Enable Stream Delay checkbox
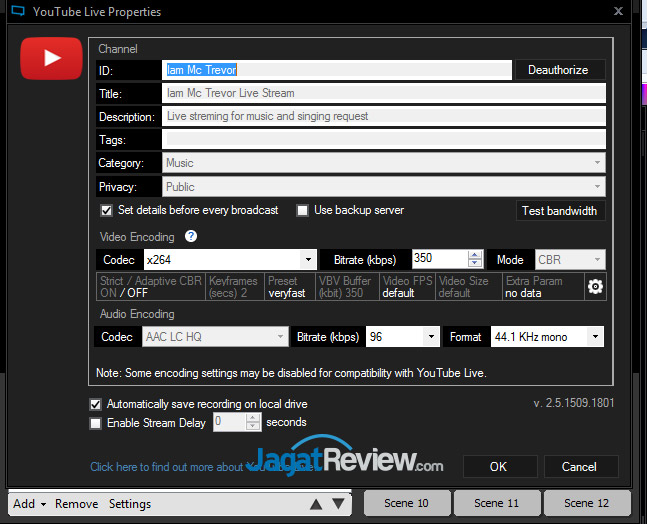647x524 pixels. click(96, 423)
